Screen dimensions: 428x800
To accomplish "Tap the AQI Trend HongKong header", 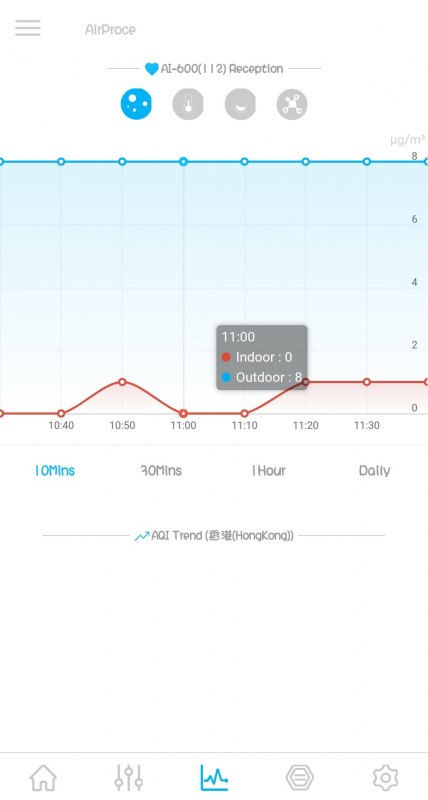I will coord(214,536).
